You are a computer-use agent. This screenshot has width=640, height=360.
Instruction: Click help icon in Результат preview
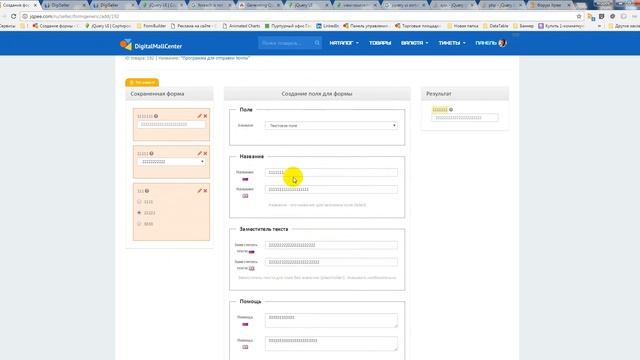coord(451,110)
